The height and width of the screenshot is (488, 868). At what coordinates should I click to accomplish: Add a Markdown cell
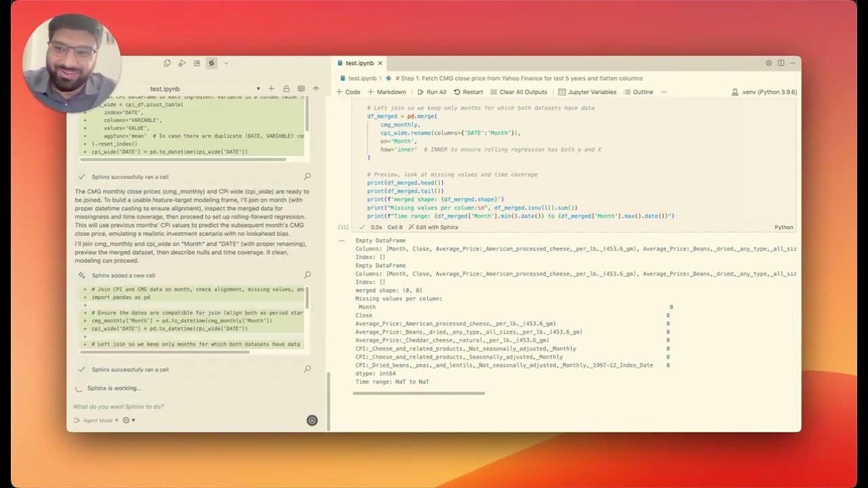point(387,91)
